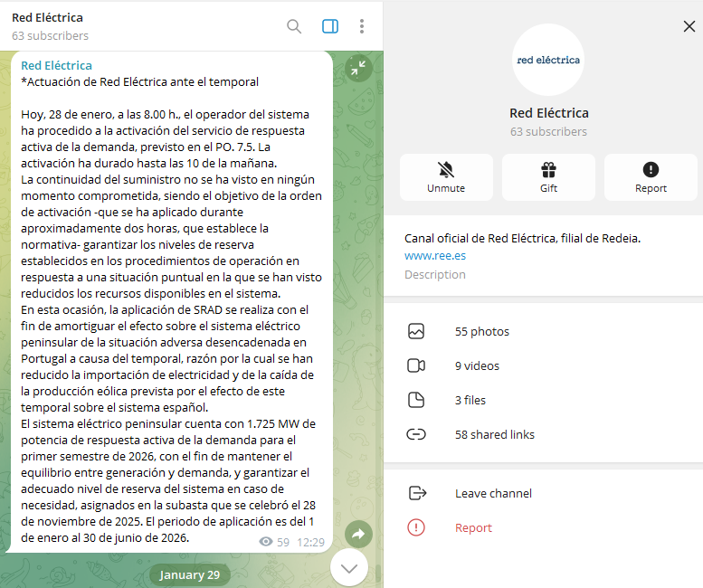Send a gift using the Gift button
Screen dimensions: 703x588
[548, 177]
